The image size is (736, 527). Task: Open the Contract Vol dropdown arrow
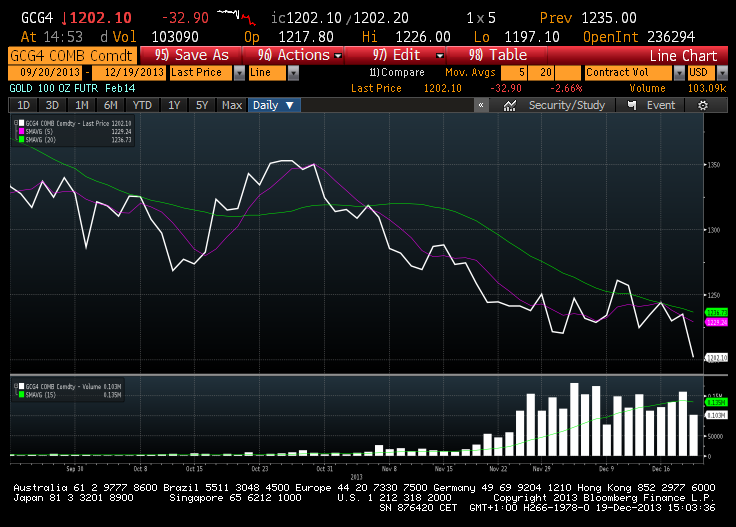point(679,73)
